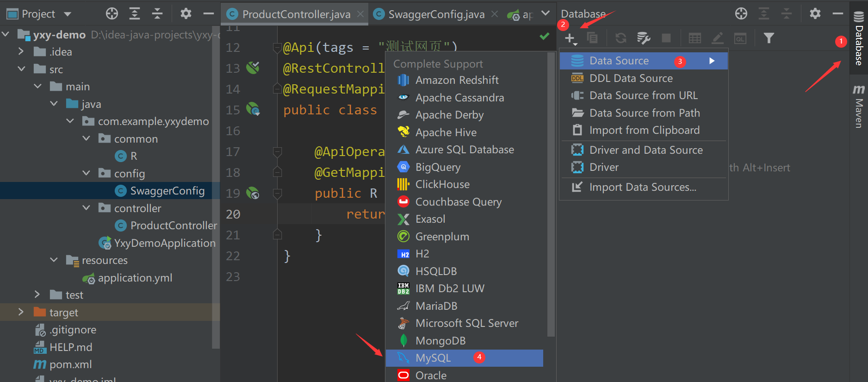Viewport: 868px width, 382px height.
Task: Collapse all in Project panel
Action: (157, 14)
